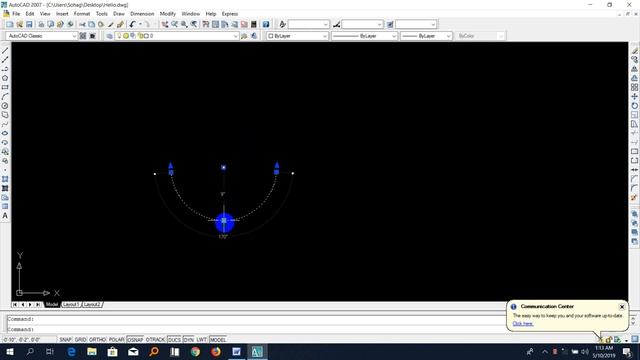Viewport: 640px width, 360px height.
Task: Click the Undo arrow icon
Action: pos(132,24)
